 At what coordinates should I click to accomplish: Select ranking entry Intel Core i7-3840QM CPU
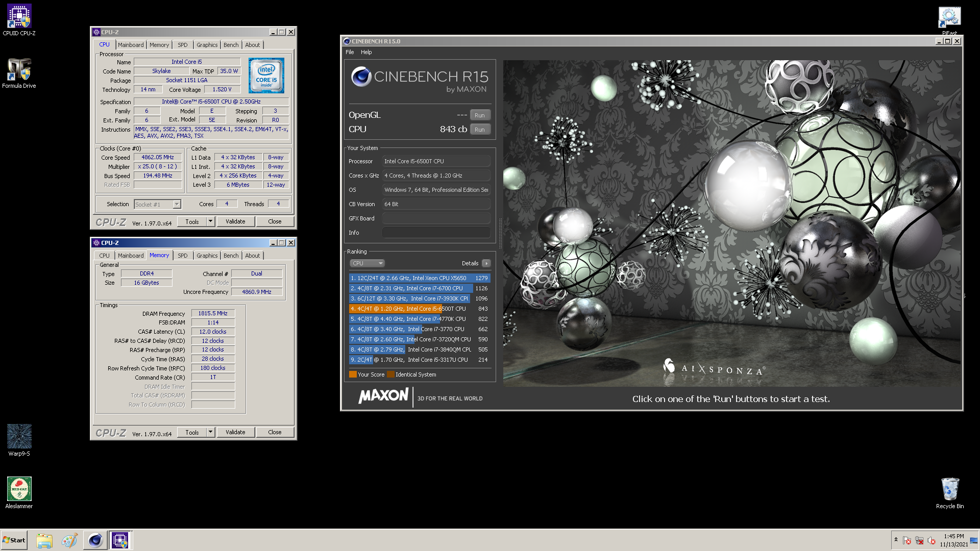pos(420,349)
